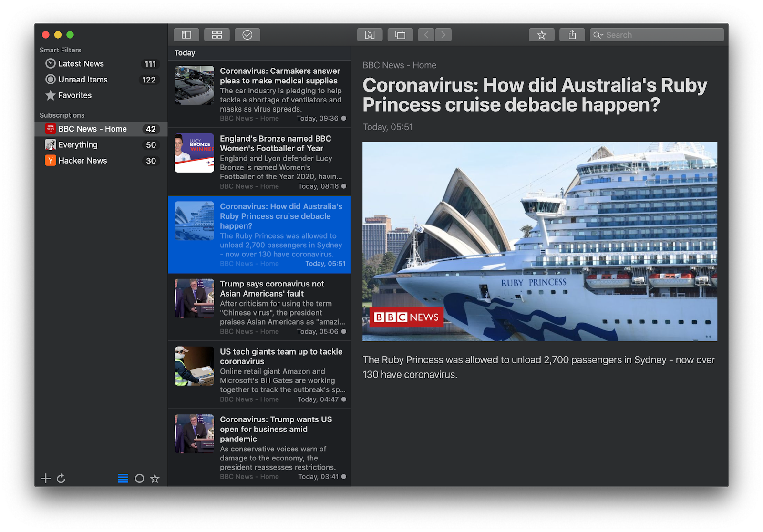Click Everything count badge 50
This screenshot has height=532, width=763.
pyautogui.click(x=151, y=145)
